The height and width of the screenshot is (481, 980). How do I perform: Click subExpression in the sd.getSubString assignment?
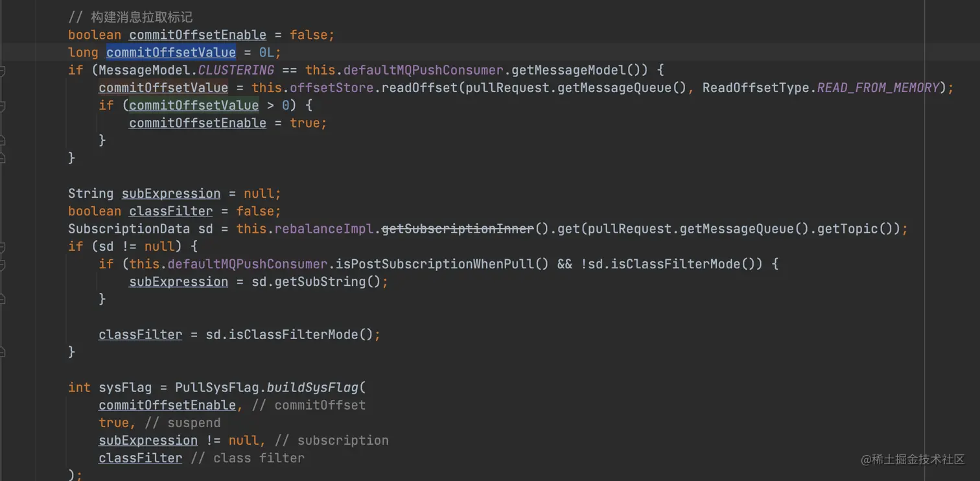click(178, 281)
